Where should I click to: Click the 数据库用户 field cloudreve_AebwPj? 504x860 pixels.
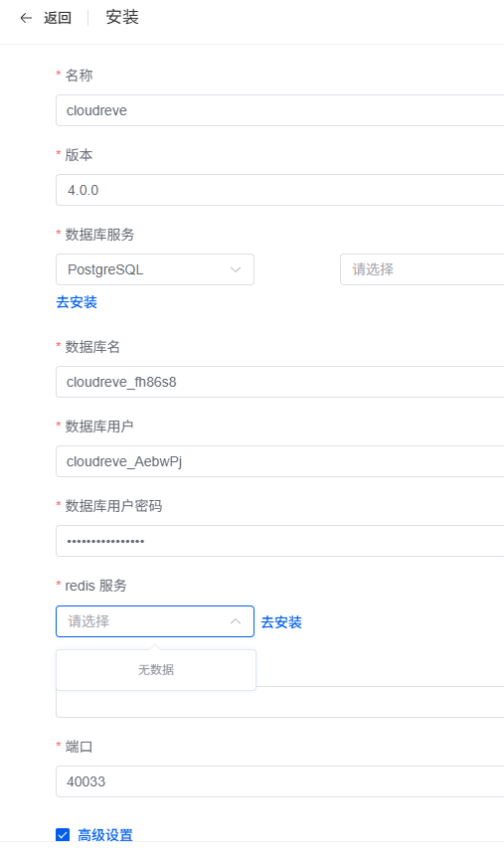(279, 461)
